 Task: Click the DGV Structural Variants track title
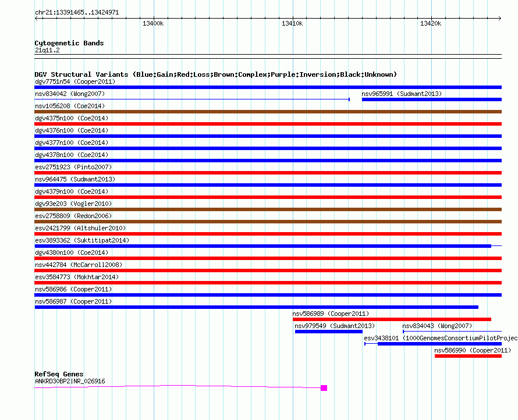[x=216, y=74]
